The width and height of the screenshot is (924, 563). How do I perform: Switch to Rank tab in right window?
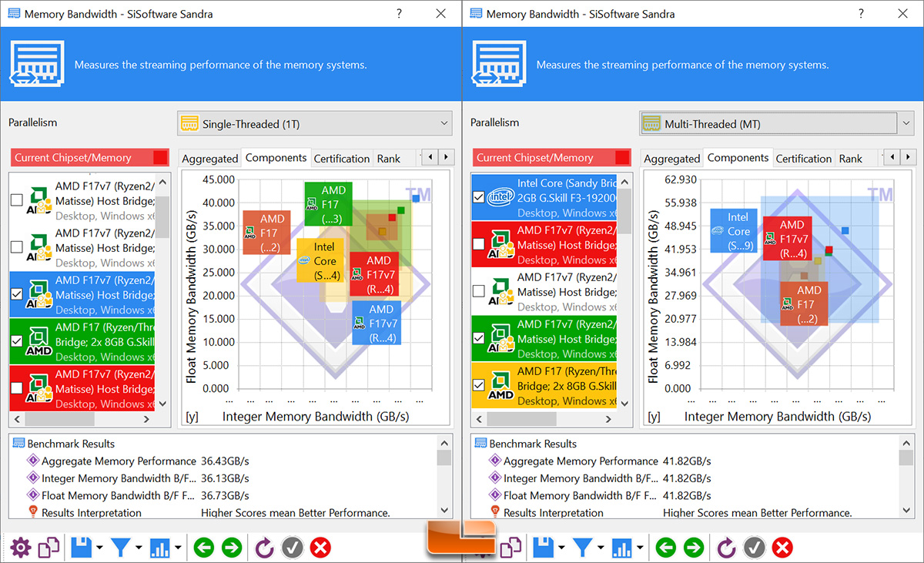click(x=851, y=159)
